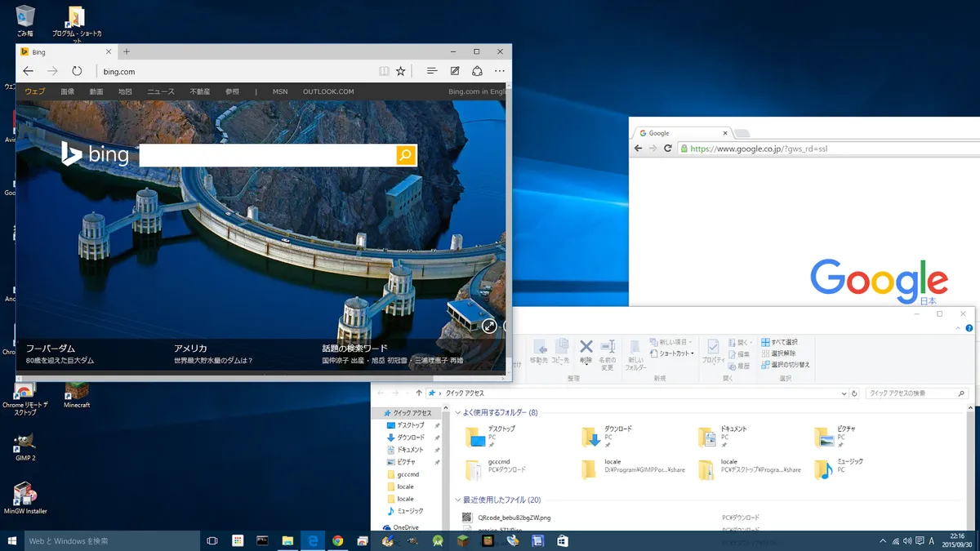This screenshot has width=980, height=551.
Task: Open the 画像 tab on Bing
Action: [x=67, y=92]
